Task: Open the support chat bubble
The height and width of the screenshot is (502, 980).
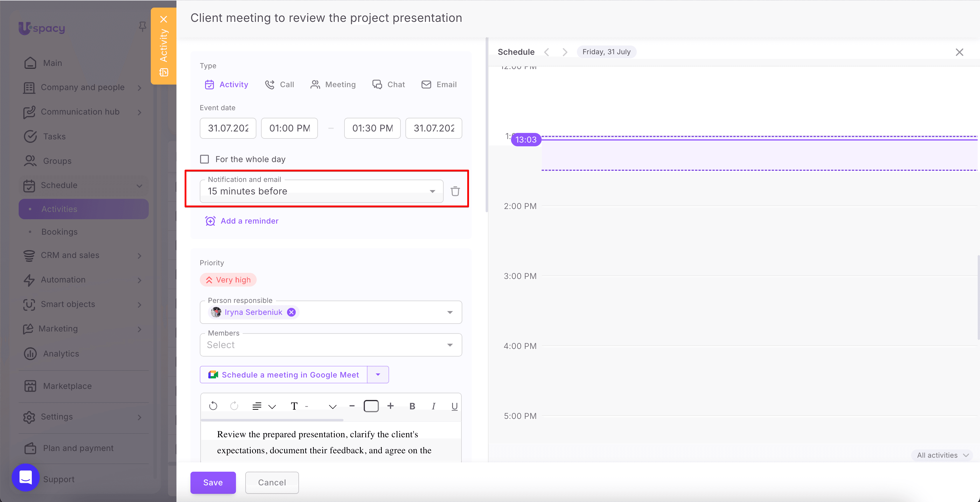Action: point(25,477)
